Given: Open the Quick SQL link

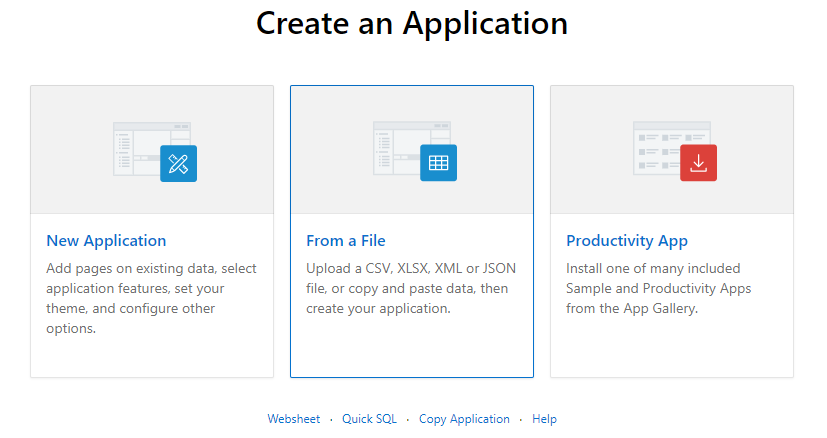Looking at the screenshot, I should pos(369,419).
